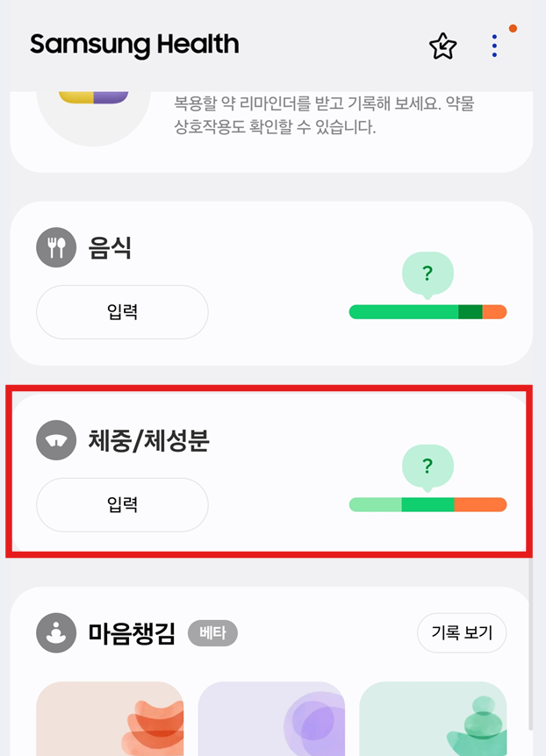Tap the food intake progress bar
This screenshot has height=756, width=546.
tap(427, 311)
